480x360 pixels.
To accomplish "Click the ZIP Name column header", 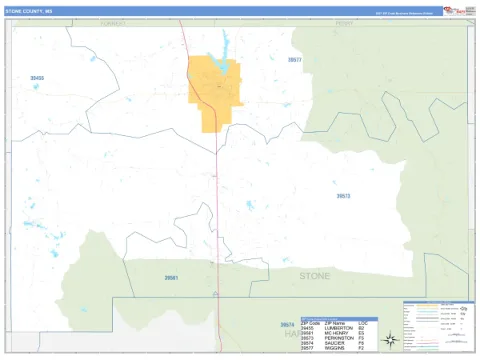I will [x=335, y=323].
